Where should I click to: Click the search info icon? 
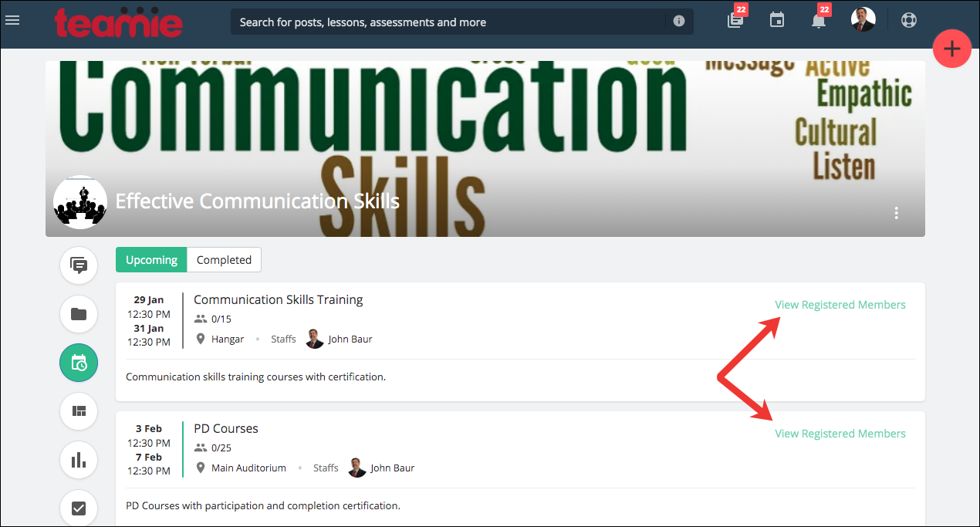[x=679, y=22]
